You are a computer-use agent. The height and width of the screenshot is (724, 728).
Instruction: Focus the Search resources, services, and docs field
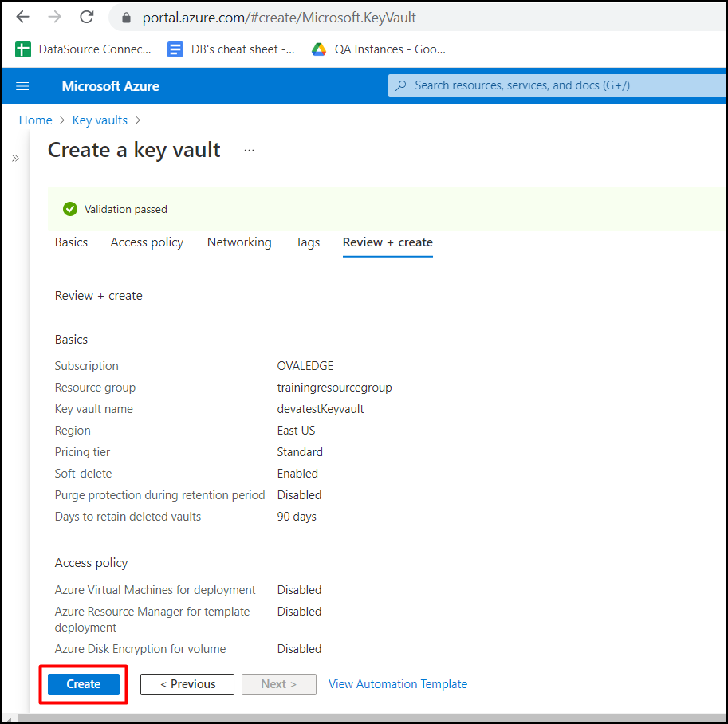click(557, 85)
